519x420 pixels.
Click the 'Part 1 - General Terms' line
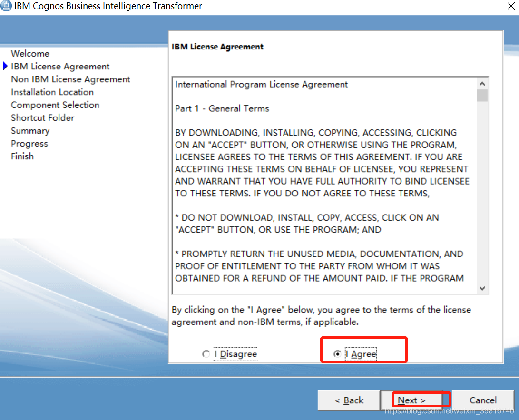click(x=222, y=108)
